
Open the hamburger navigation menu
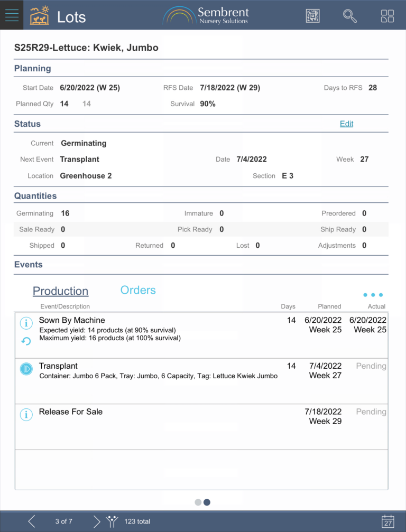12,15
